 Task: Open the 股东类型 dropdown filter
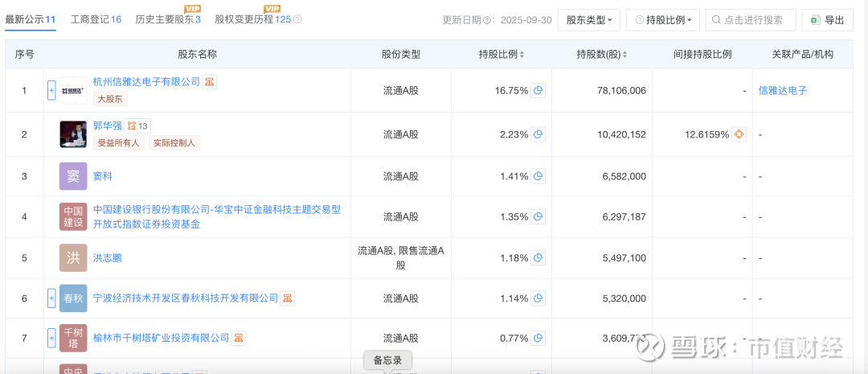(589, 20)
